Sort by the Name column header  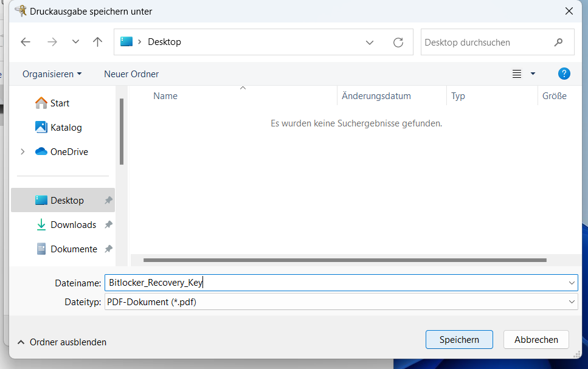(165, 96)
